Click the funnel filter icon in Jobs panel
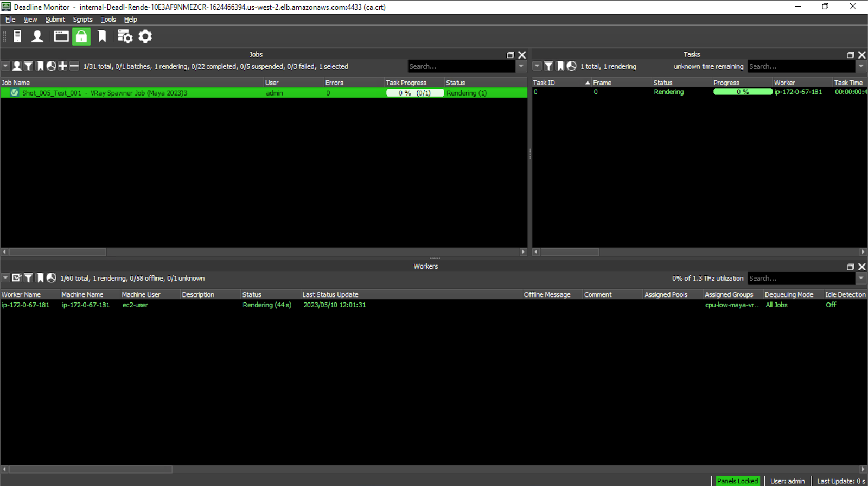 point(28,66)
